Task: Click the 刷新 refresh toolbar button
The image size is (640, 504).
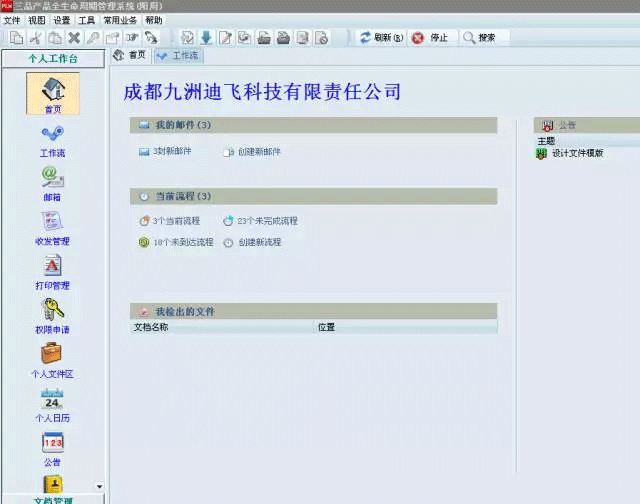Action: click(x=380, y=38)
